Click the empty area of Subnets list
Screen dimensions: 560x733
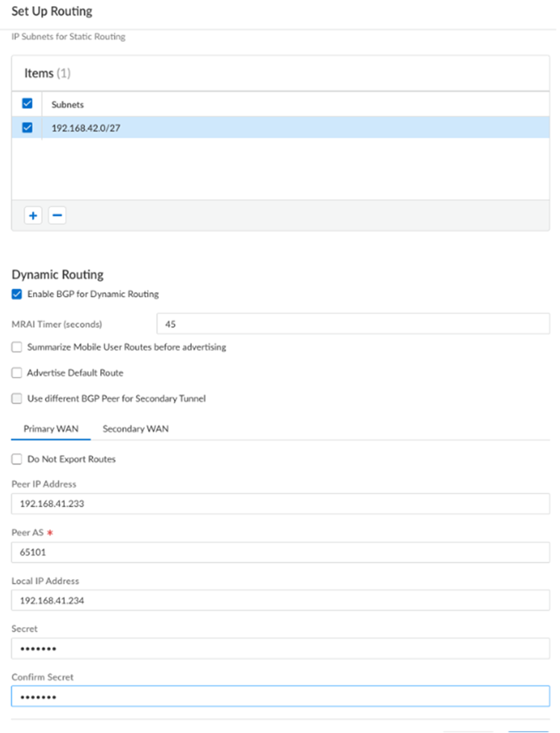(281, 168)
